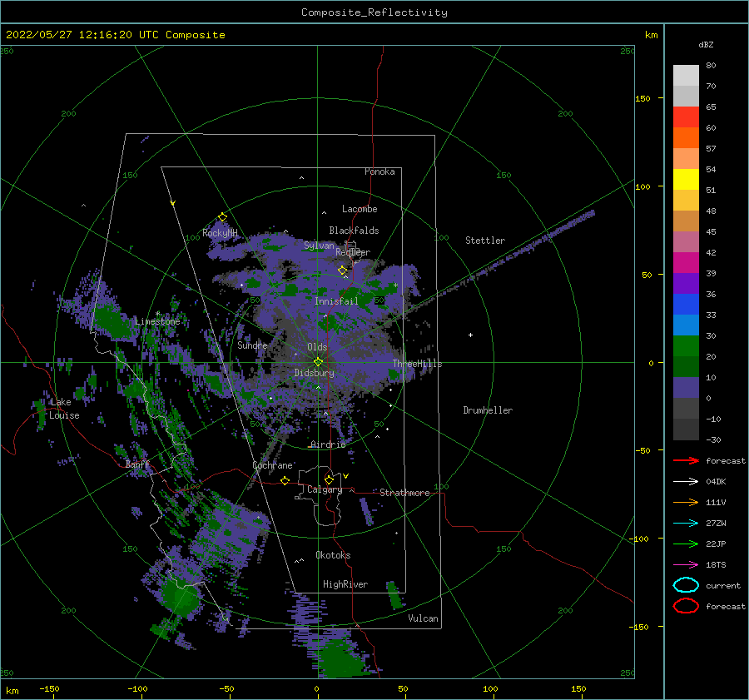
Task: Click the orange 111V arrow in legend
Action: (x=686, y=502)
